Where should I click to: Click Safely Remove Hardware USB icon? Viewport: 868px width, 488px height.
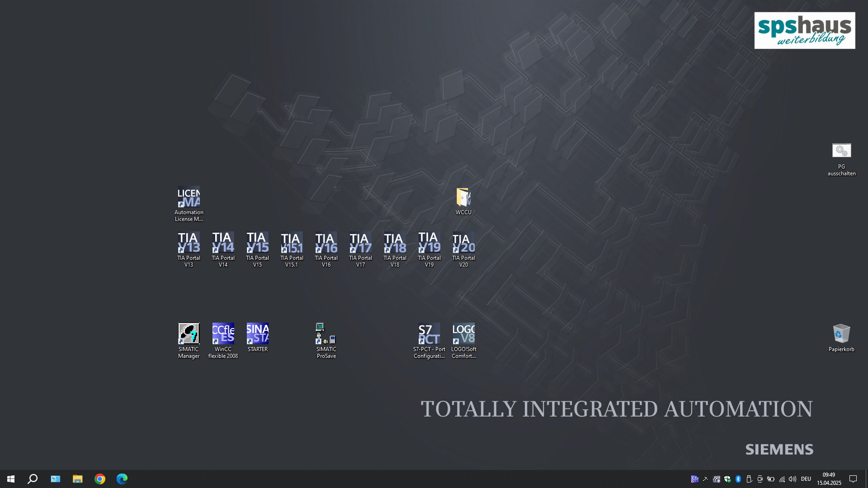[x=749, y=479]
